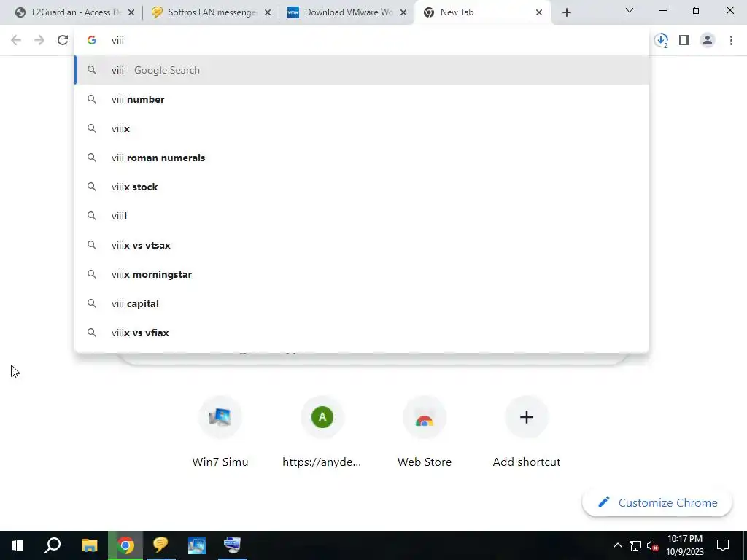
Task: Click the Chrome taskbar icon
Action: click(125, 545)
